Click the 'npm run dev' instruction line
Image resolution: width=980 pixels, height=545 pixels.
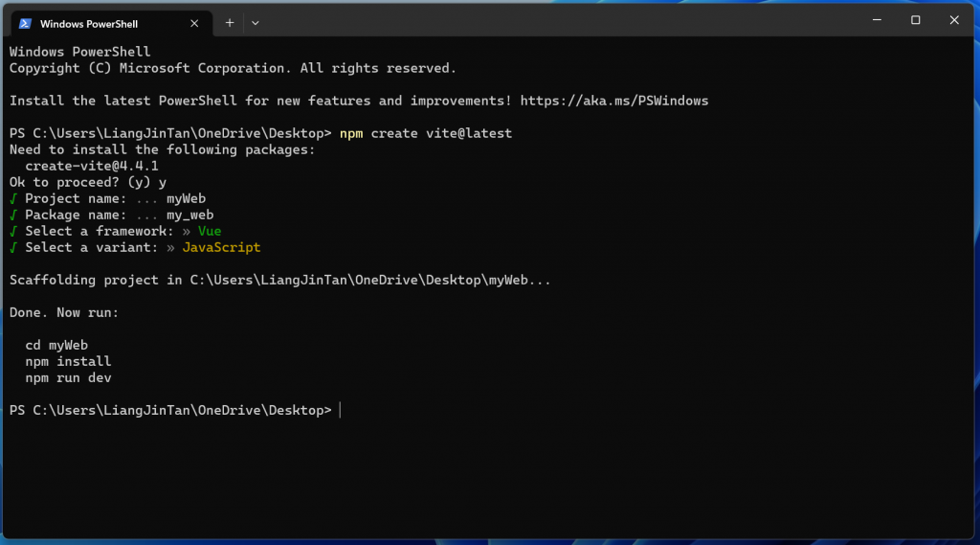point(68,377)
